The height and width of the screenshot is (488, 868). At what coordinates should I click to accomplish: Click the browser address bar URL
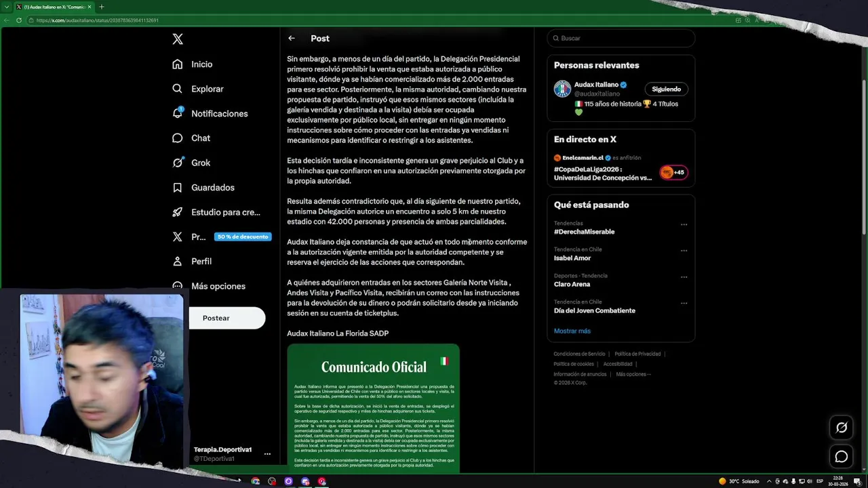pos(98,20)
